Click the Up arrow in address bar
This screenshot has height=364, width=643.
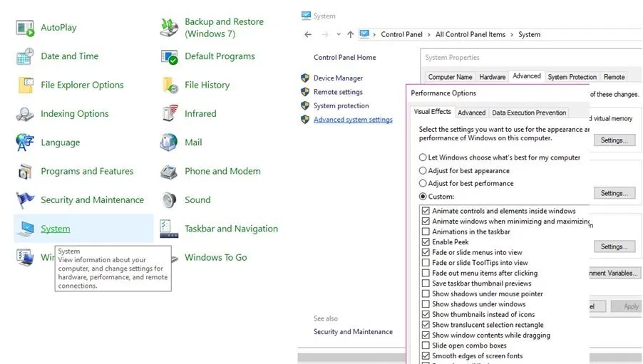pyautogui.click(x=350, y=34)
